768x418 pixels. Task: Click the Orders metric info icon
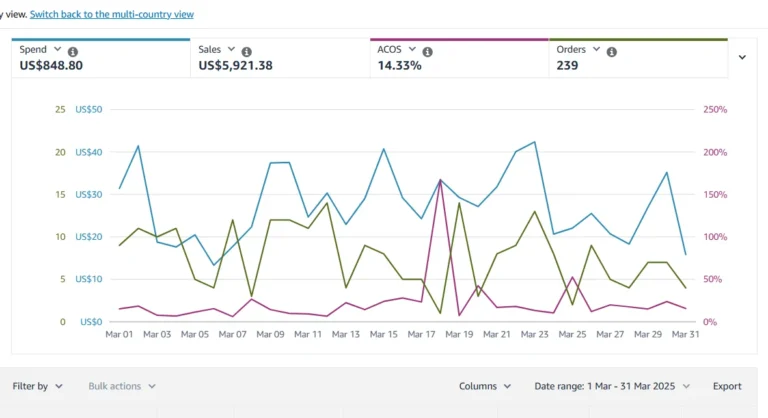[x=611, y=51]
